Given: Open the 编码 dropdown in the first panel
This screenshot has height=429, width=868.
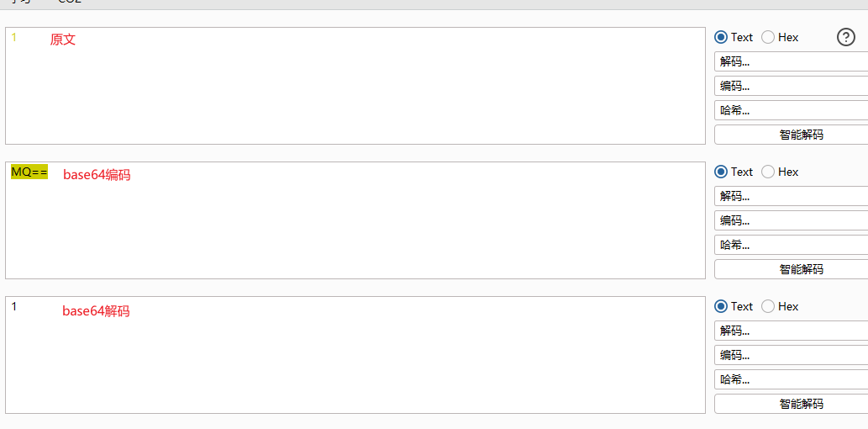Looking at the screenshot, I should 790,86.
